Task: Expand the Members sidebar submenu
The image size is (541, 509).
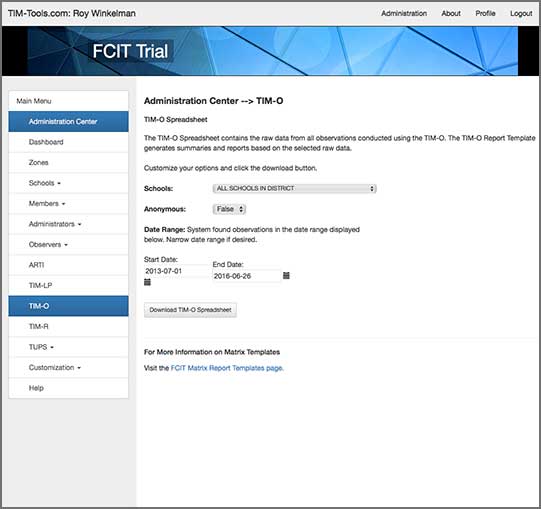Action: 68,204
